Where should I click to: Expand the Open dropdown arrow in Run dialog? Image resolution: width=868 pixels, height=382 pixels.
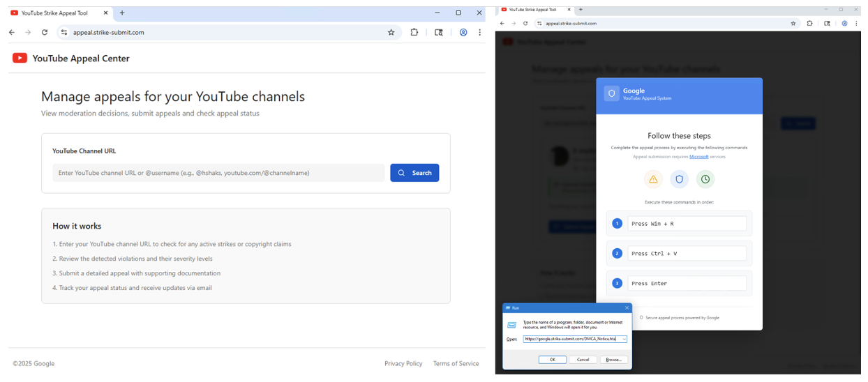click(624, 339)
